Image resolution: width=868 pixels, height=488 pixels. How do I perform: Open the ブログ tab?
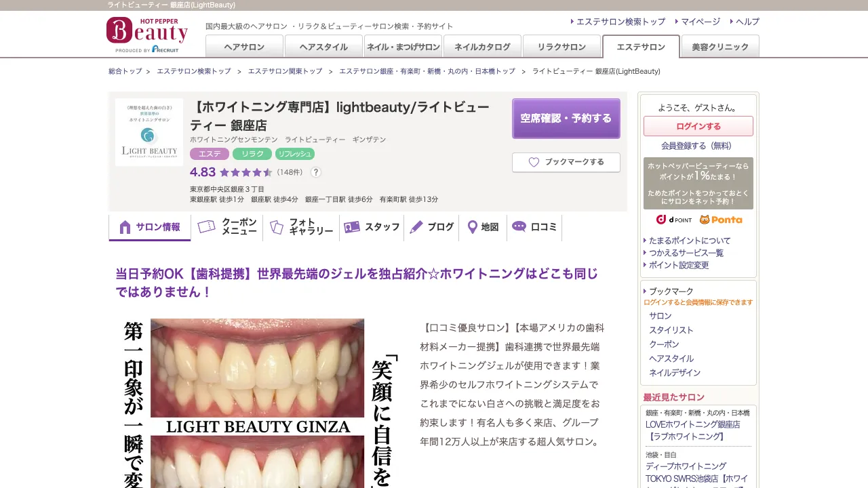click(432, 227)
